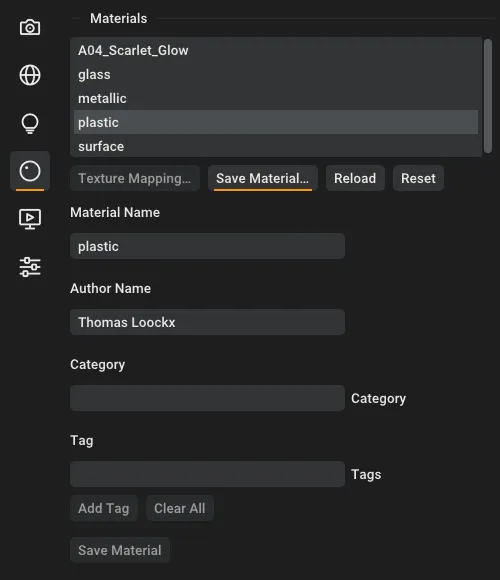The height and width of the screenshot is (580, 500).
Task: Open the camera settings sidebar icon
Action: click(x=30, y=27)
